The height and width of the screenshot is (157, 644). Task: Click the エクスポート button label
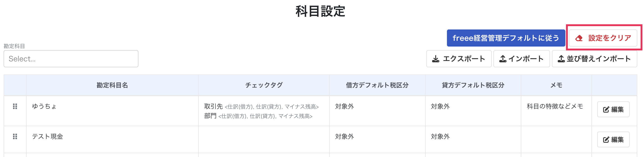[464, 59]
